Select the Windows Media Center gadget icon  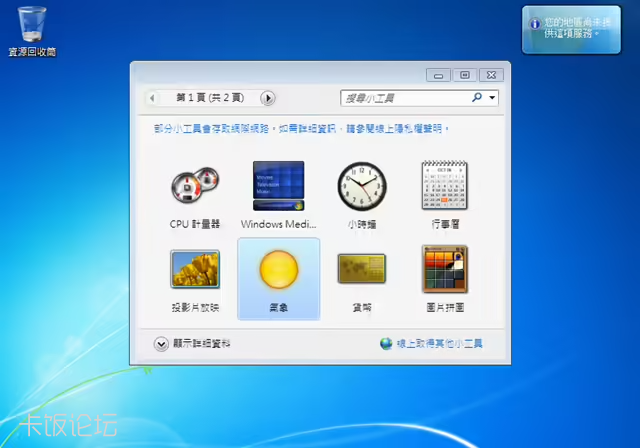point(278,186)
